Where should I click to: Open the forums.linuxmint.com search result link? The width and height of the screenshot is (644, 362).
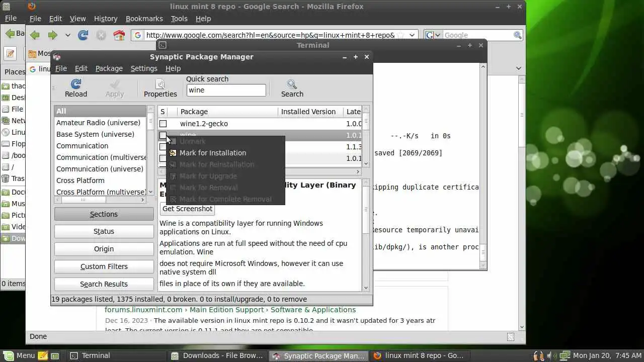230,310
